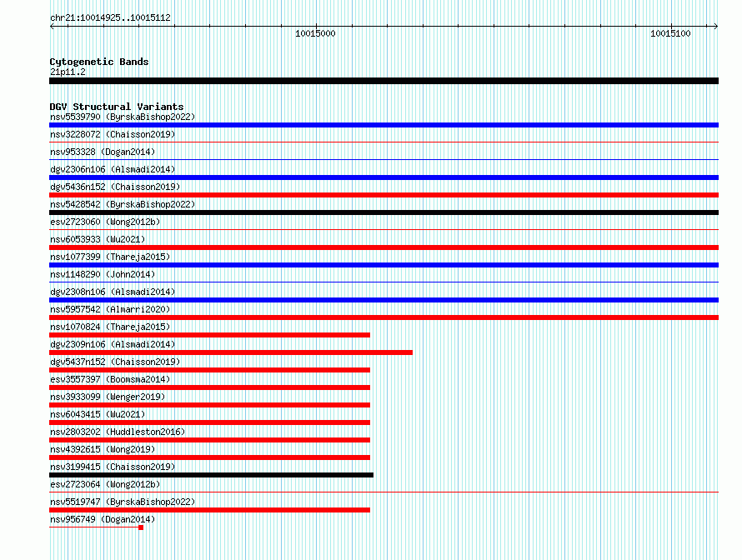The height and width of the screenshot is (560, 742).
Task: Click the red bar under nsv2803202
Action: 209,440
